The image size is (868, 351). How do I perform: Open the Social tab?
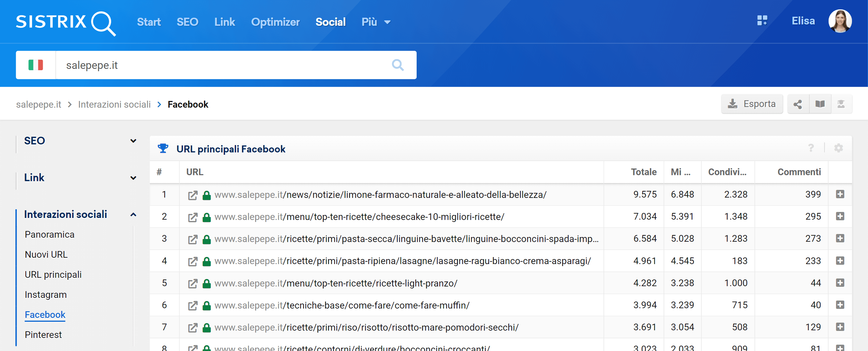point(331,22)
